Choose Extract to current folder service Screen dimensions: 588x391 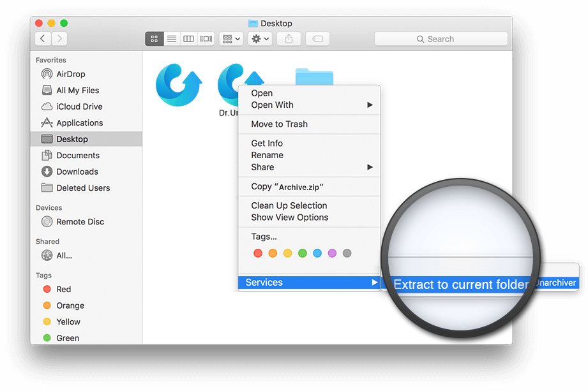[461, 284]
